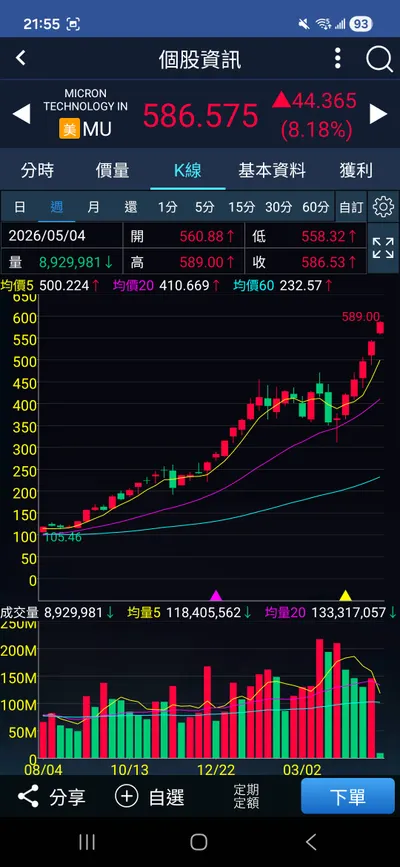Select the 1分 interval
Screen dimensions: 400x867
point(168,207)
